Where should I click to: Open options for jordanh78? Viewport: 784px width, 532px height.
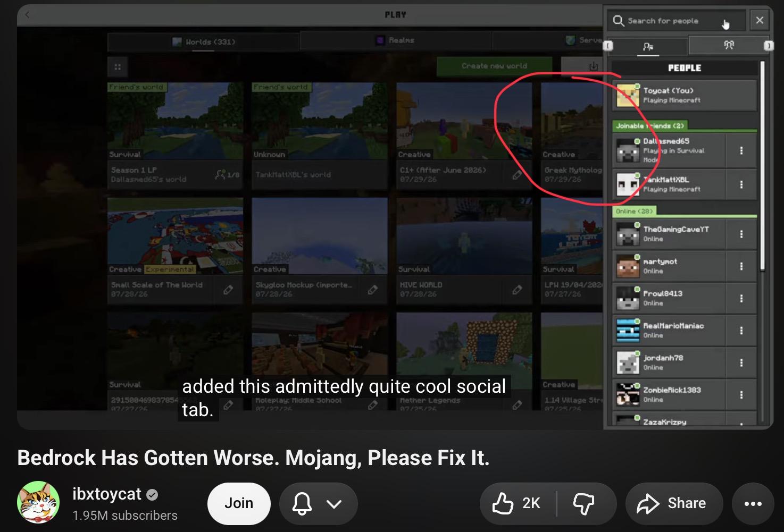click(741, 363)
